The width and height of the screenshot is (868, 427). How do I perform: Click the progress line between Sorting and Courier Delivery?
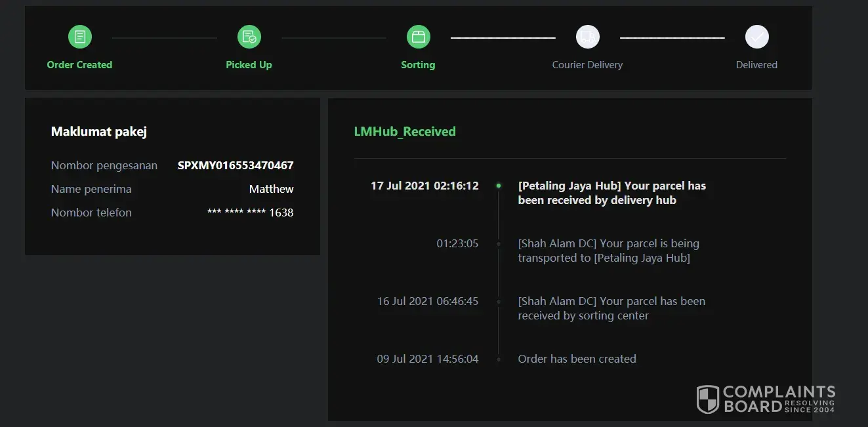point(503,38)
